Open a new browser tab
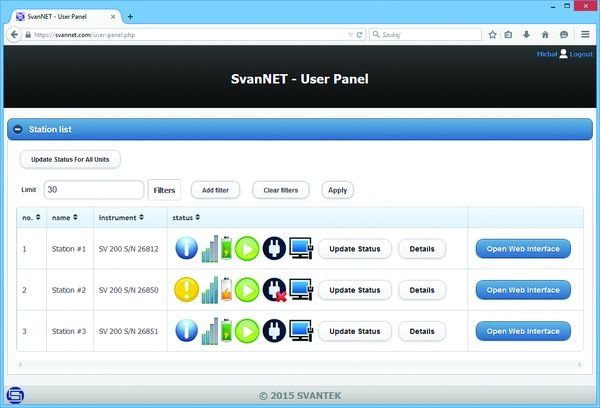Screen dimensions: 600x408 point(130,16)
